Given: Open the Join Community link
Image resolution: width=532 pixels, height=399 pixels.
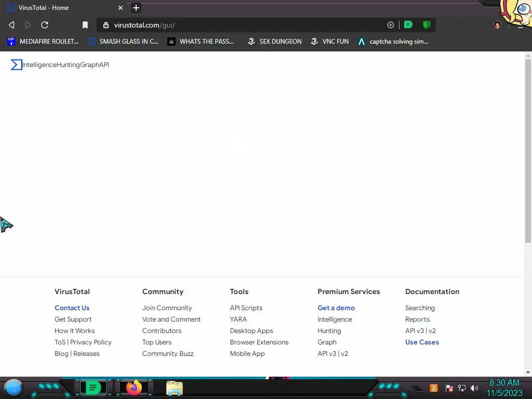Looking at the screenshot, I should click(x=167, y=308).
